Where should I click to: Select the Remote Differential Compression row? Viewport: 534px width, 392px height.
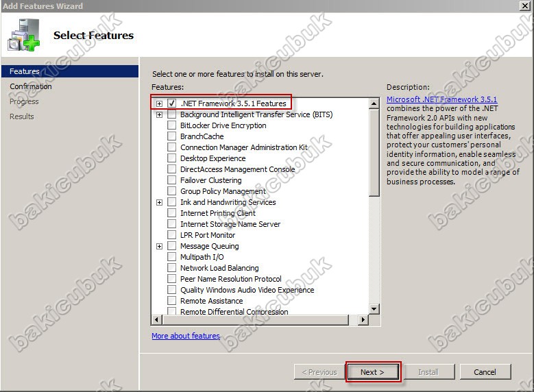[x=234, y=311]
